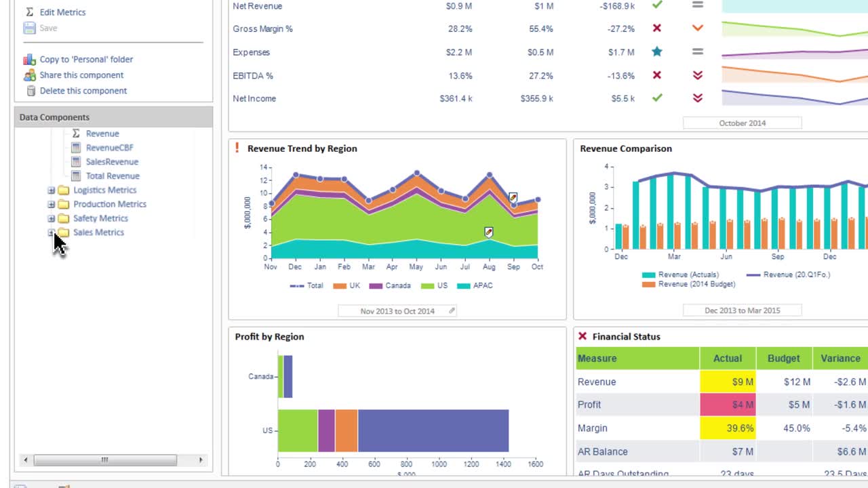
Task: Click the Canada legend swatch
Action: 376,286
